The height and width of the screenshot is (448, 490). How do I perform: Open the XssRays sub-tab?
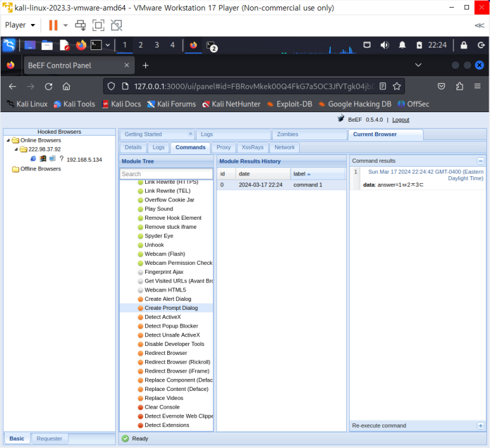[x=252, y=148]
